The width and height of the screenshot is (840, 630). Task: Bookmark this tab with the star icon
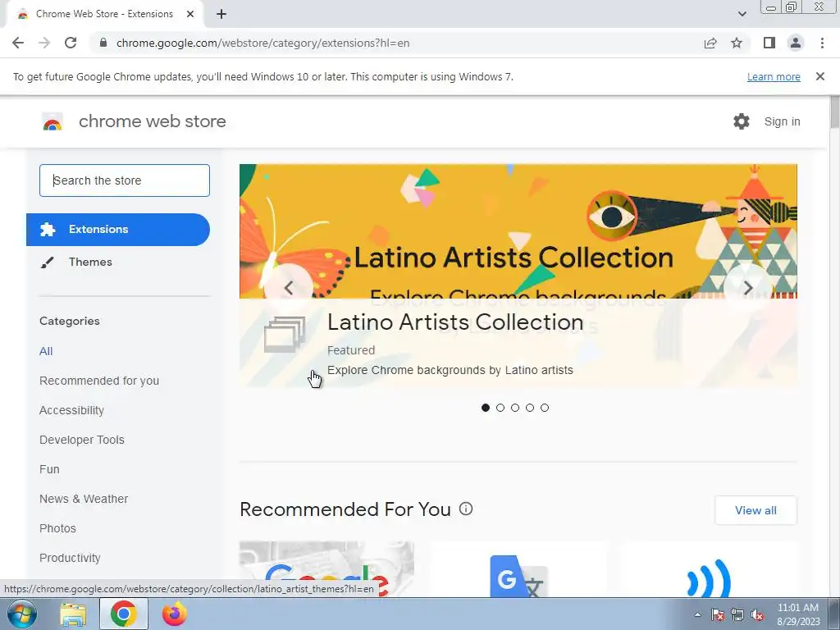[x=737, y=43]
